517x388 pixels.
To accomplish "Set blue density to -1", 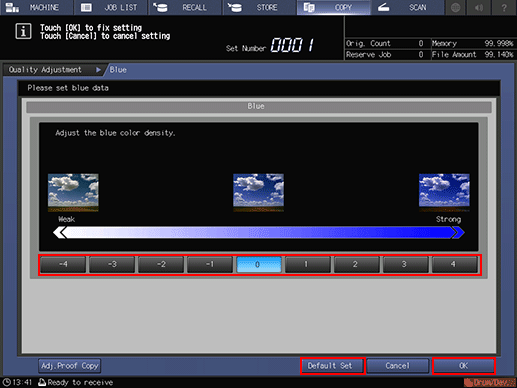I will click(210, 264).
